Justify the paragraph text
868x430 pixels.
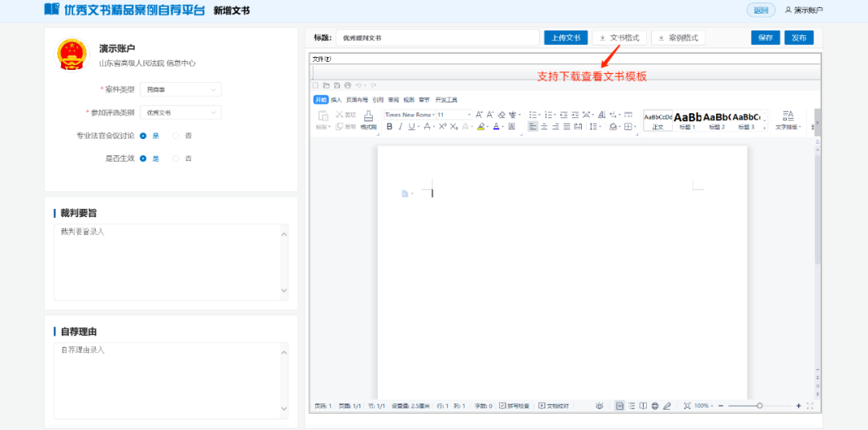point(567,126)
